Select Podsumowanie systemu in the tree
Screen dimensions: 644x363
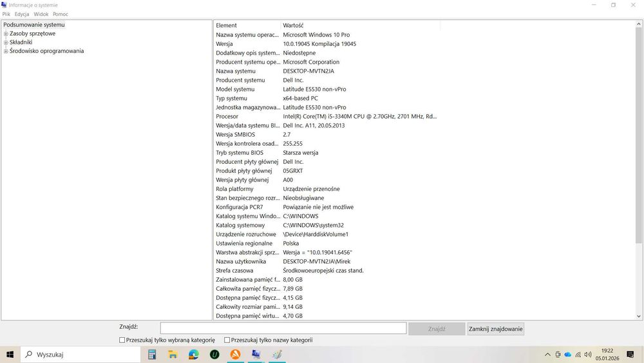pyautogui.click(x=34, y=25)
